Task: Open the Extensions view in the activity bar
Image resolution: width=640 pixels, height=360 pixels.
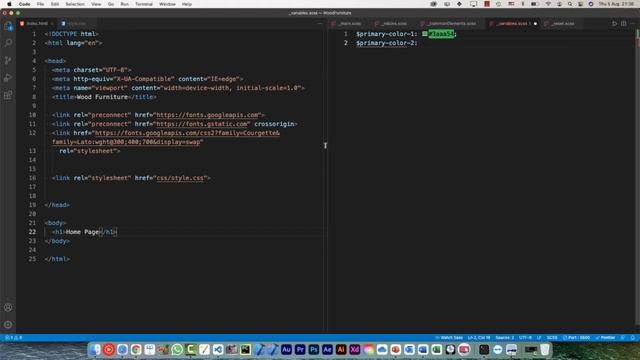Action: [x=8, y=95]
